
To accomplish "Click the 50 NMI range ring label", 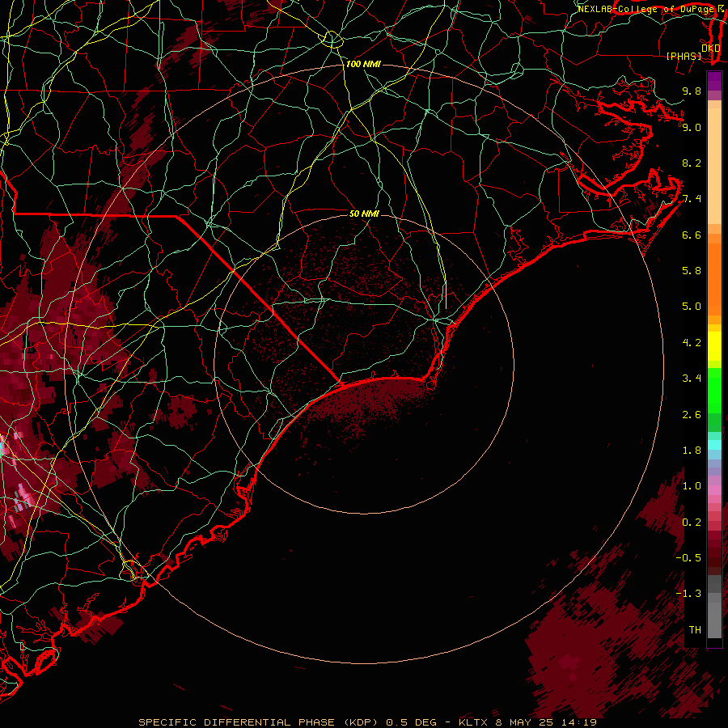I will [364, 214].
